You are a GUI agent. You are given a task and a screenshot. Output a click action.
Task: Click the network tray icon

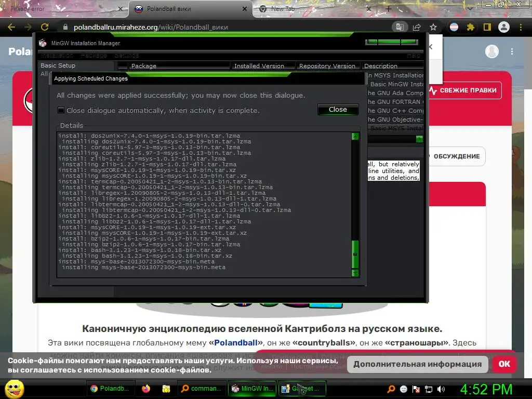point(429,389)
